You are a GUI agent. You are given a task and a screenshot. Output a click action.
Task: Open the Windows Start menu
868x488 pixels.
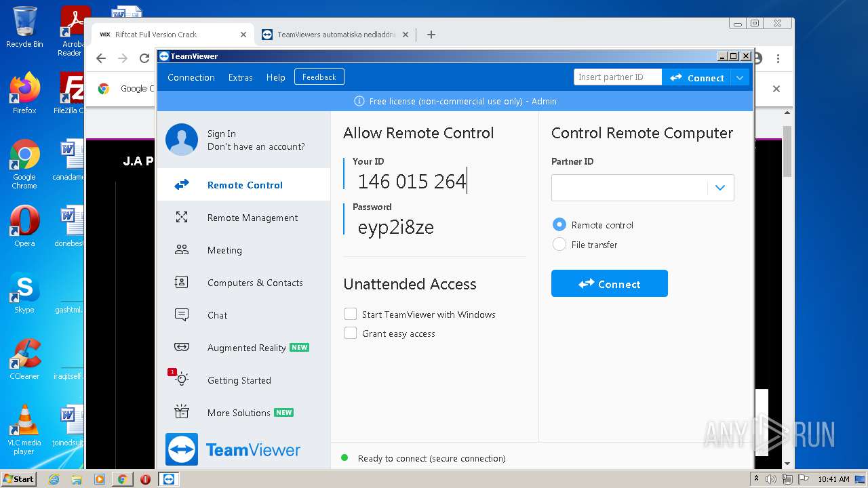click(18, 479)
